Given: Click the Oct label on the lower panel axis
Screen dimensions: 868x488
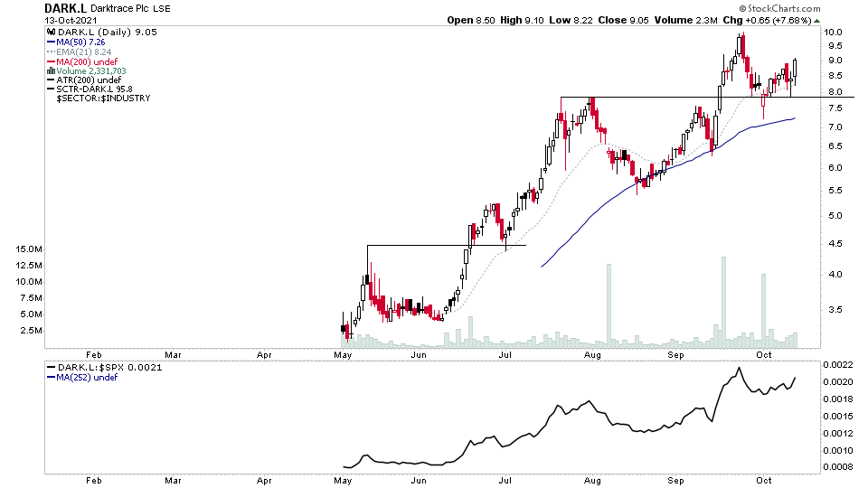Looking at the screenshot, I should point(764,480).
